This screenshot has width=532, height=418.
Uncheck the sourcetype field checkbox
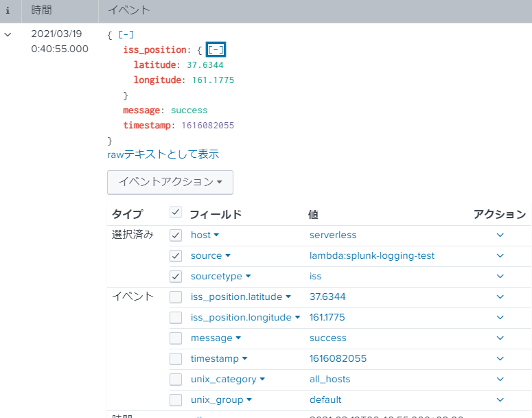pos(176,277)
